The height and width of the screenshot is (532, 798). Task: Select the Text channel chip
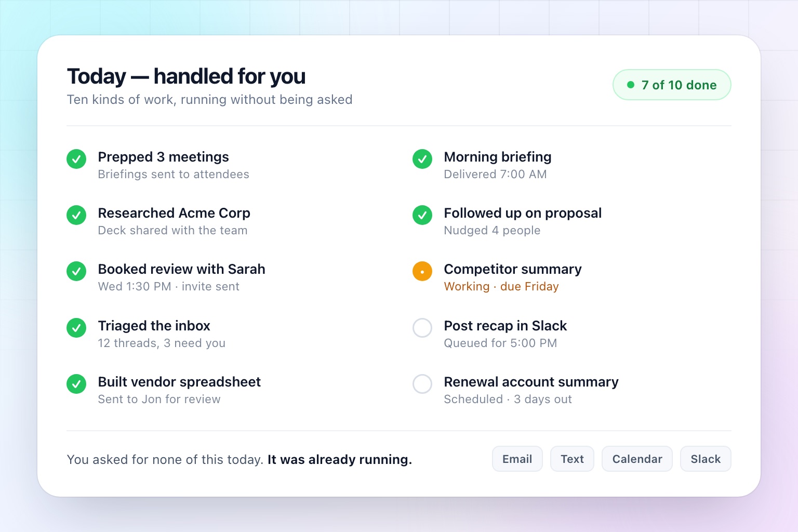coord(572,459)
